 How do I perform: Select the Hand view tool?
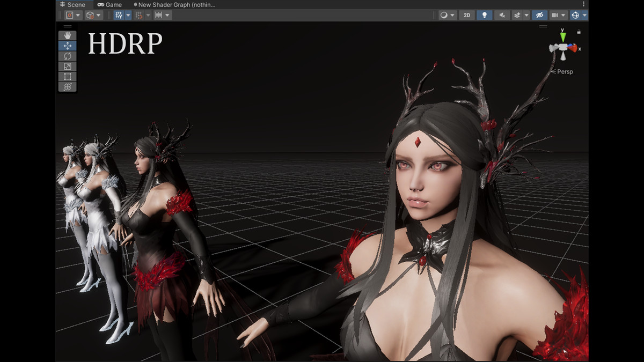(68, 35)
